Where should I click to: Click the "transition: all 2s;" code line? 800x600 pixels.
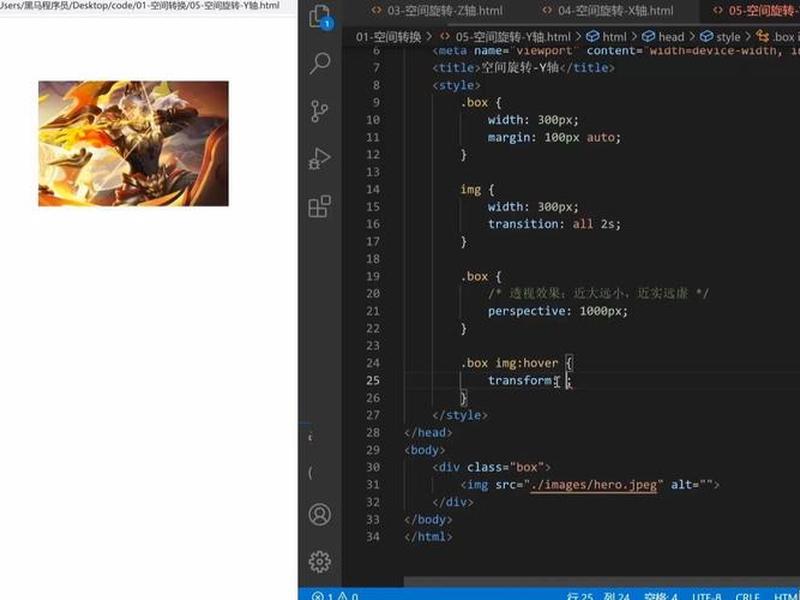pyautogui.click(x=554, y=224)
